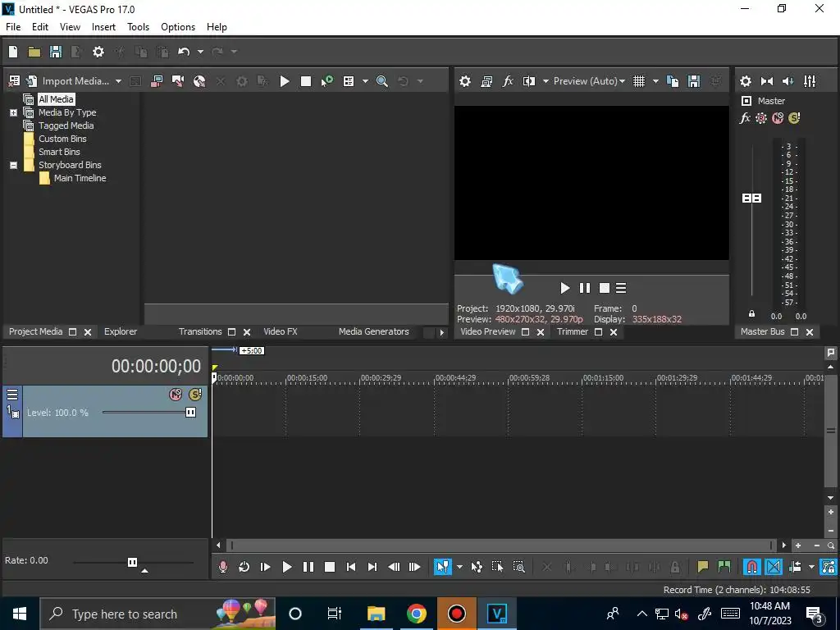Copy preview snapshot to clipboard

tap(673, 81)
